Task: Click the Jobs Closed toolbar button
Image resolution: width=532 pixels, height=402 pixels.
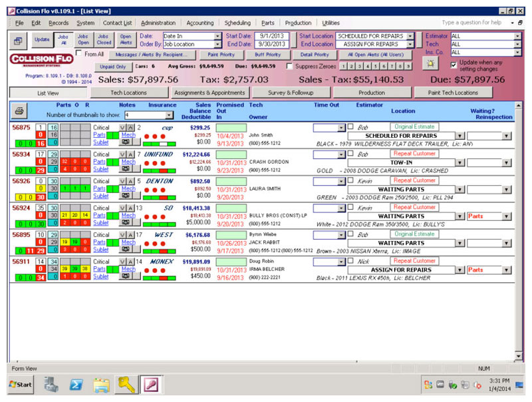Action: pyautogui.click(x=104, y=40)
